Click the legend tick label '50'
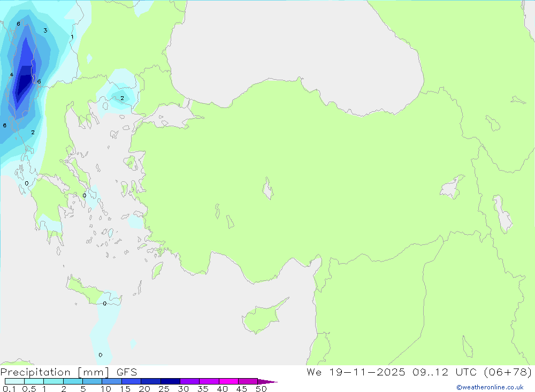535x392 pixels. [261, 389]
